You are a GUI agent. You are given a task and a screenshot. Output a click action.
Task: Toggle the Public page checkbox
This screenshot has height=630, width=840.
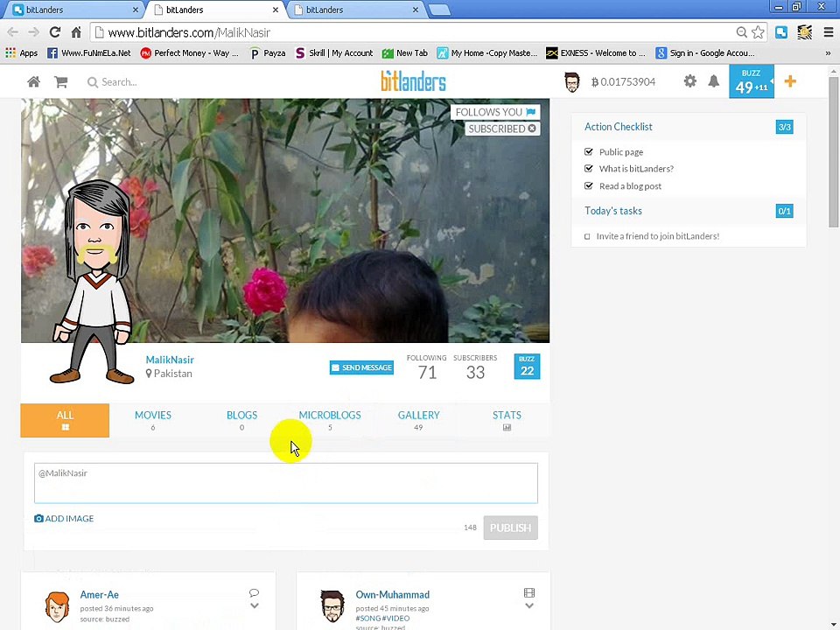coord(588,151)
